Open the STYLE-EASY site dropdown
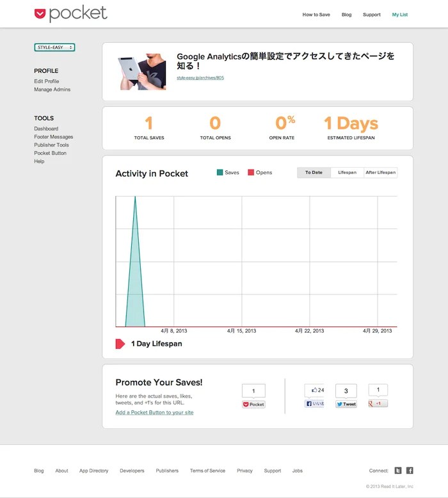 tap(54, 47)
